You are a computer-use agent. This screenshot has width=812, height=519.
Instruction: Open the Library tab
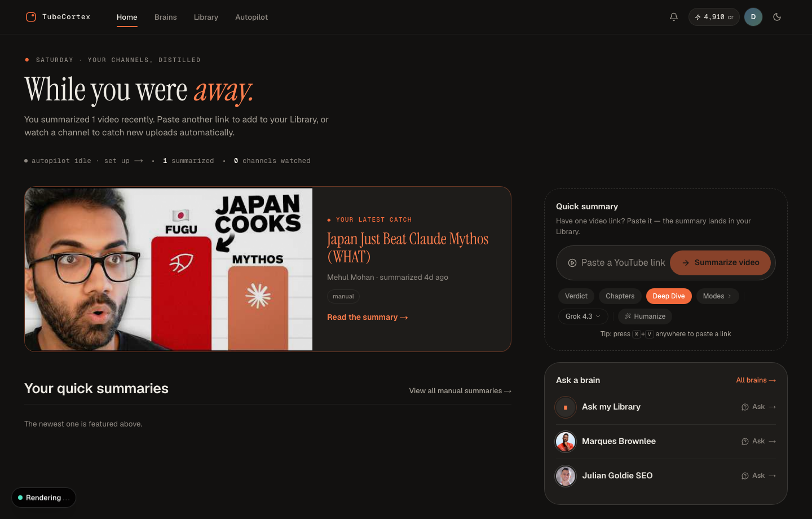206,17
